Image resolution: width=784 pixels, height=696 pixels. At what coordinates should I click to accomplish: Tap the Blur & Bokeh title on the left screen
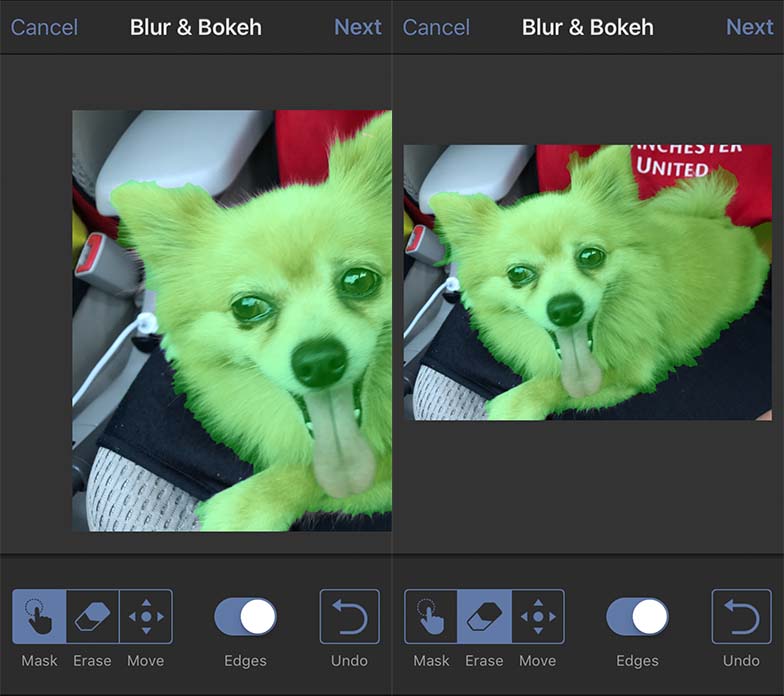(196, 27)
